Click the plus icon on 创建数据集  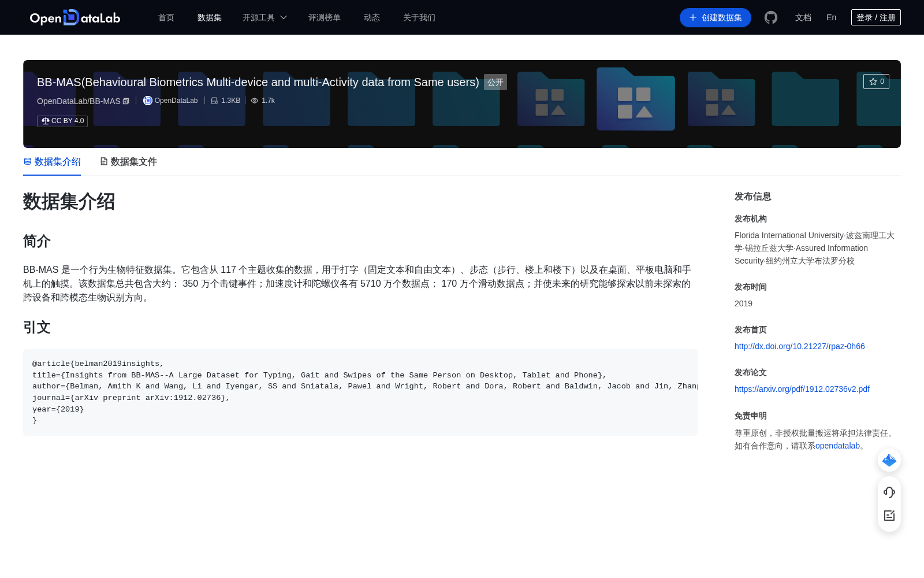[x=693, y=18]
